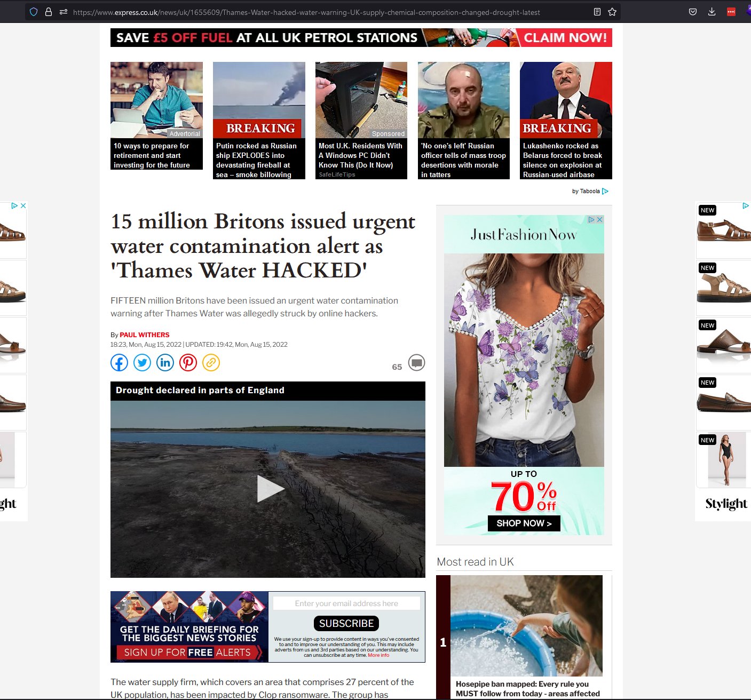The height and width of the screenshot is (700, 751).
Task: Click AdChoices icon on right Stylight ad
Action: coord(746,205)
